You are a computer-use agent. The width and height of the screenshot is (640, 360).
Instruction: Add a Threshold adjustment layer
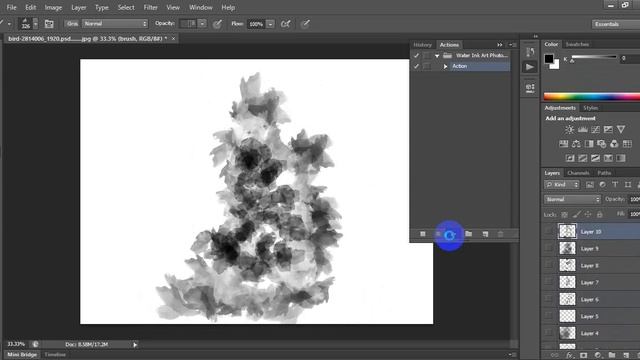tap(596, 158)
